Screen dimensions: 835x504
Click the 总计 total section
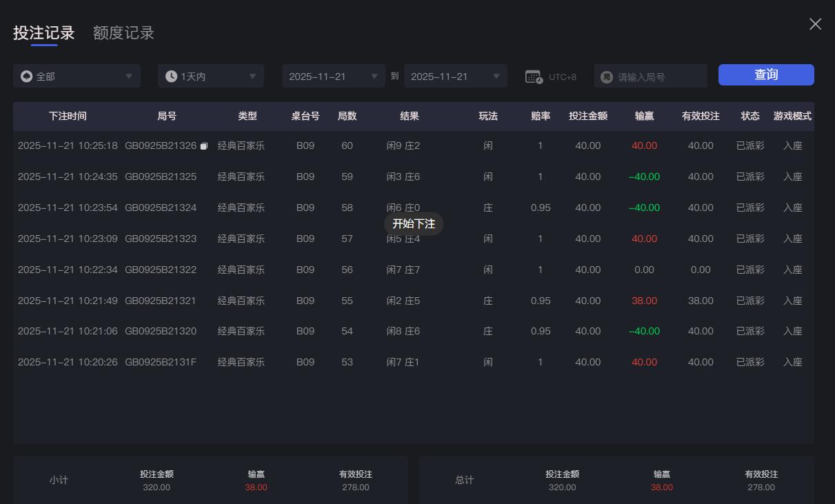coord(464,480)
